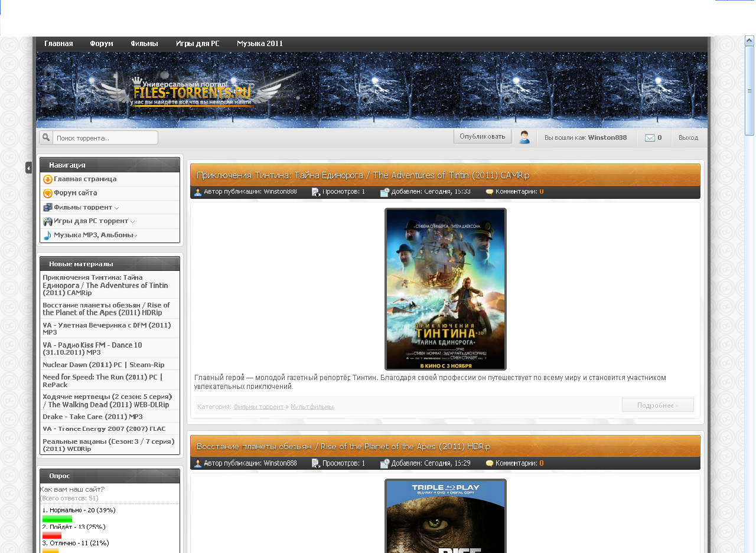Click the magnifier icon in search box
This screenshot has height=553, width=756.
tap(46, 138)
